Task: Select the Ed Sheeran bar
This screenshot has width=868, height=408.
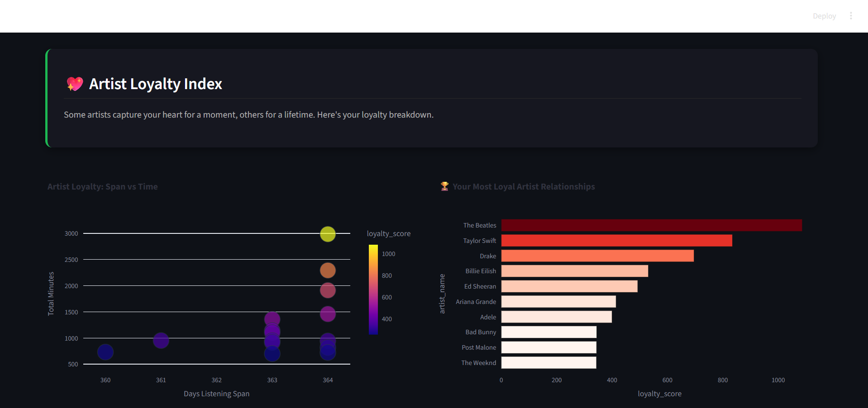Action: [x=569, y=286]
